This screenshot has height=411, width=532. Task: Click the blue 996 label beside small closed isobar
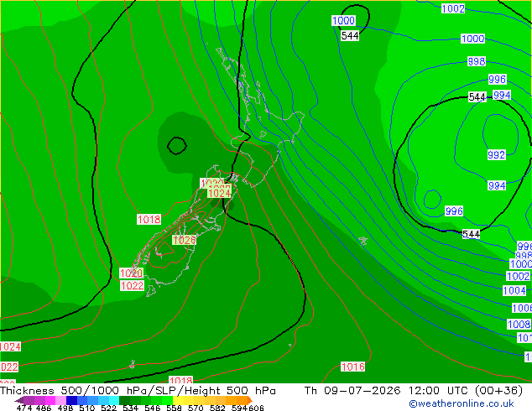pos(454,211)
